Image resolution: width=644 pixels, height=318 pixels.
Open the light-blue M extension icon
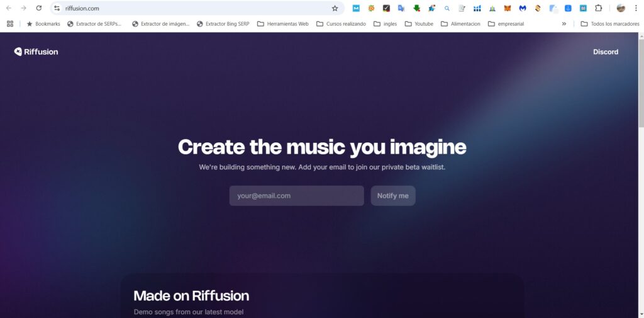click(356, 8)
